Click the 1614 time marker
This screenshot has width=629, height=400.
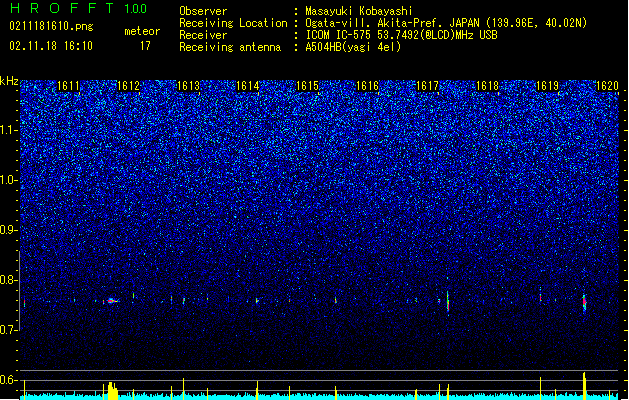[x=248, y=86]
